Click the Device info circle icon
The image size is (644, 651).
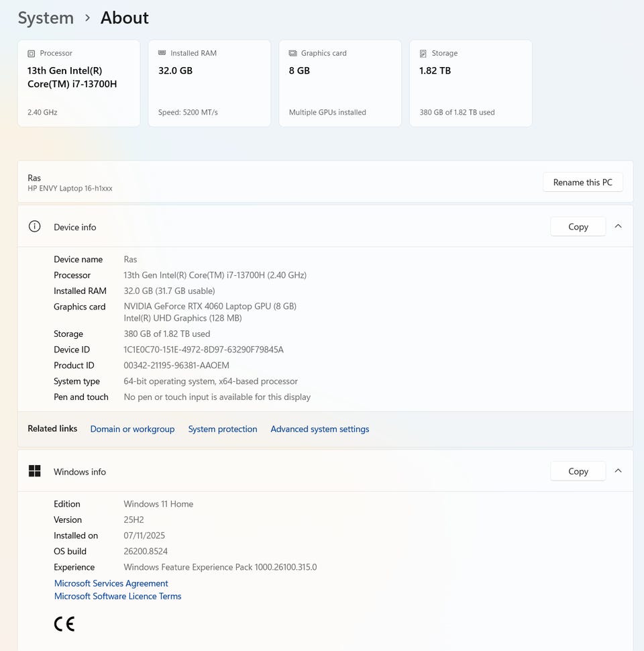click(x=34, y=226)
